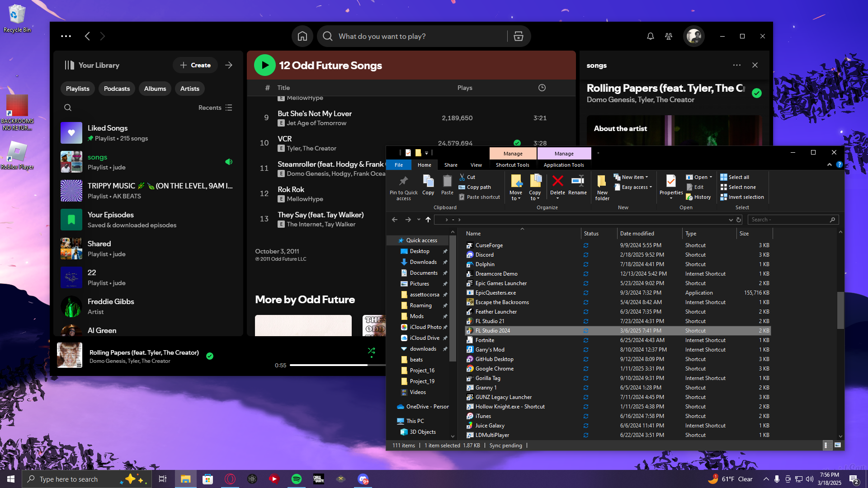
Task: Expand Your Library with arrow icon
Action: pyautogui.click(x=229, y=65)
